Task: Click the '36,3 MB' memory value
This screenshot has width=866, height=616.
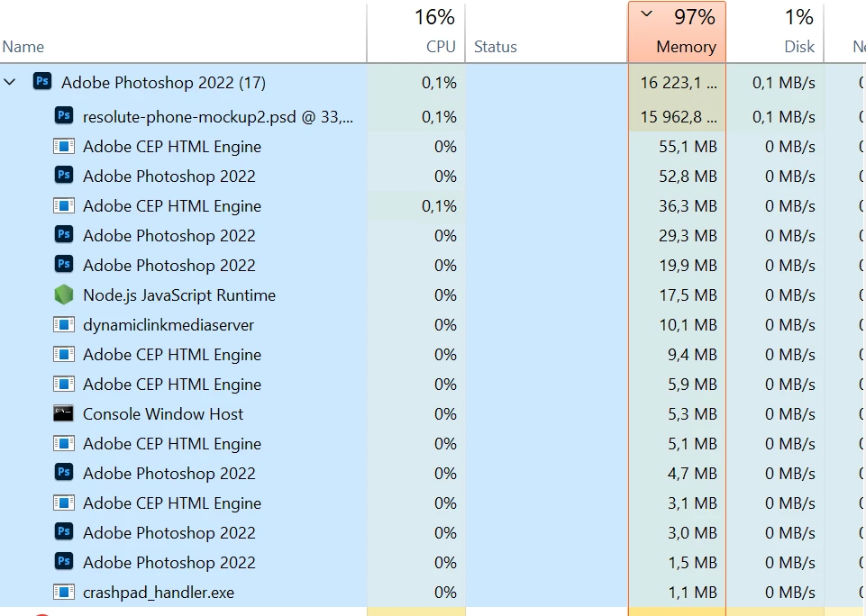Action: tap(688, 206)
